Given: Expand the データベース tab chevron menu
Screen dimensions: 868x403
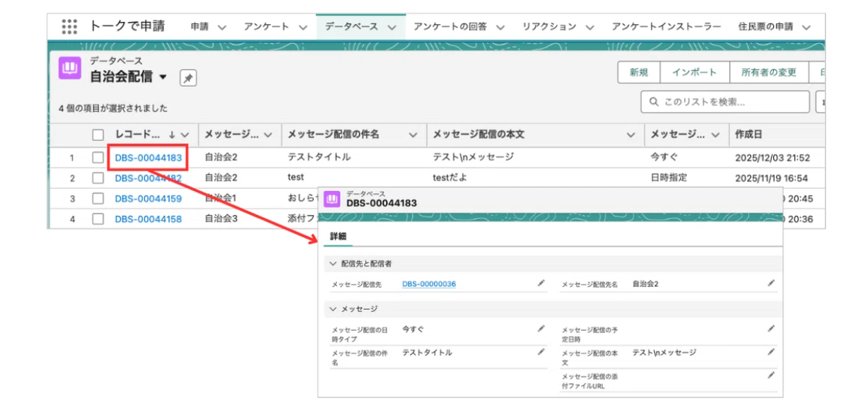Looking at the screenshot, I should (392, 27).
